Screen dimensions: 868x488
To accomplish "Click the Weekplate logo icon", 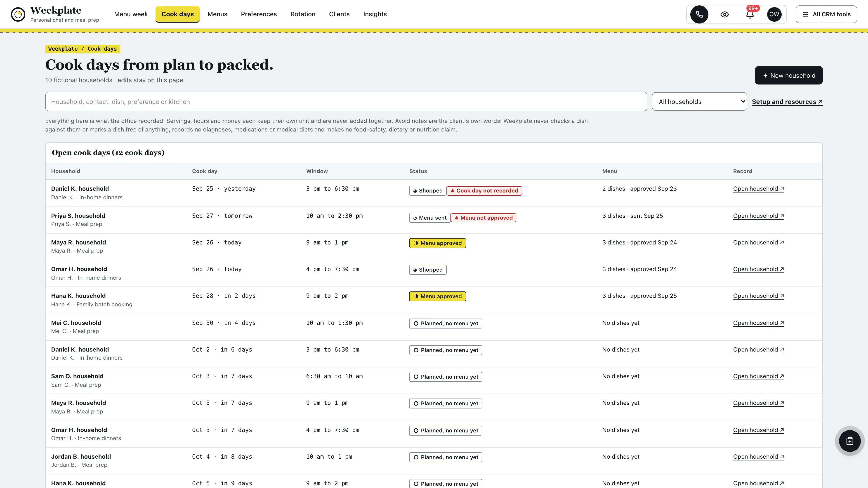I will click(18, 14).
